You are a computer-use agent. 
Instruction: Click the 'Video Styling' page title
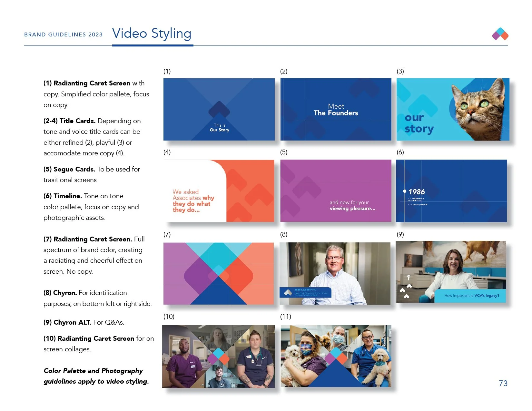(152, 34)
